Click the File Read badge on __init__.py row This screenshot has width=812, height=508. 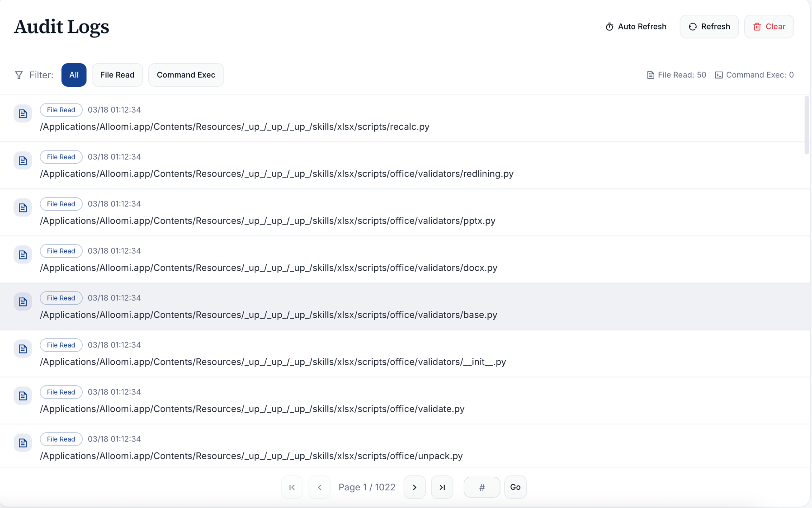(61, 345)
